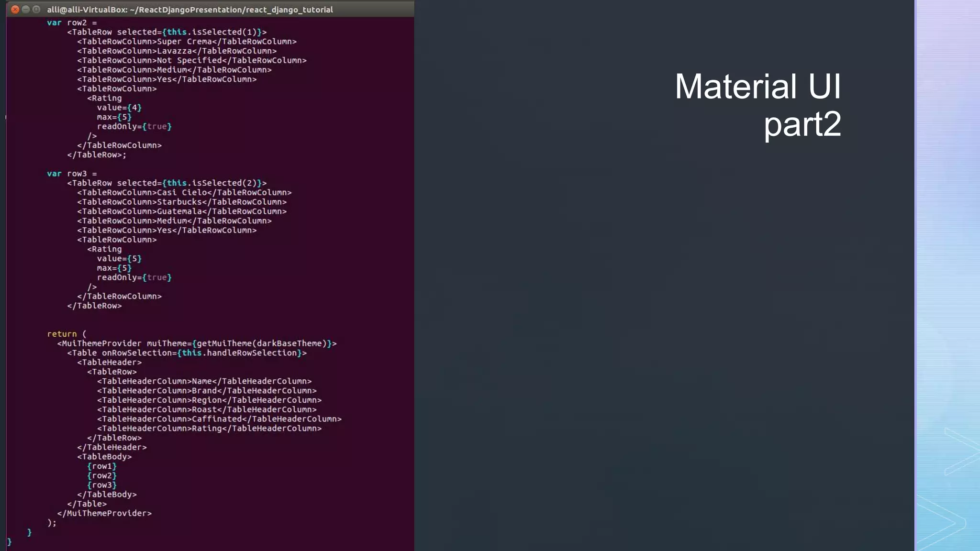Screen dimensions: 980x551
Task: Click the 'Guatemala' column line
Action: 182,211
